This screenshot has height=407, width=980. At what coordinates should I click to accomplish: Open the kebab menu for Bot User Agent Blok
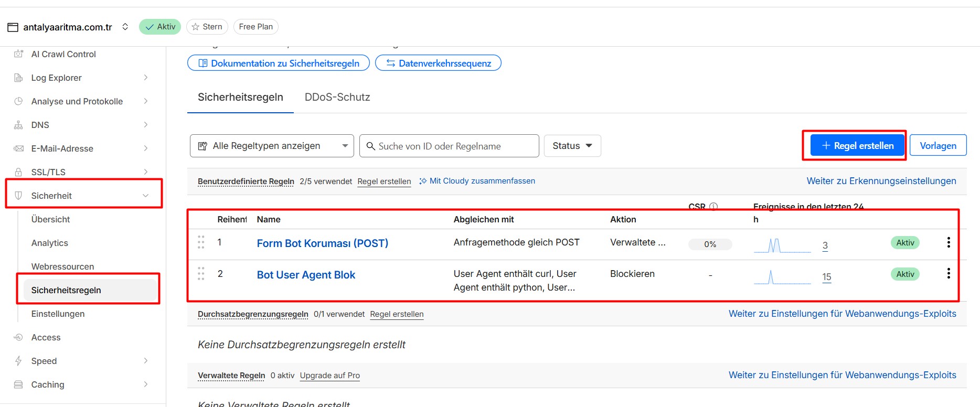point(948,274)
